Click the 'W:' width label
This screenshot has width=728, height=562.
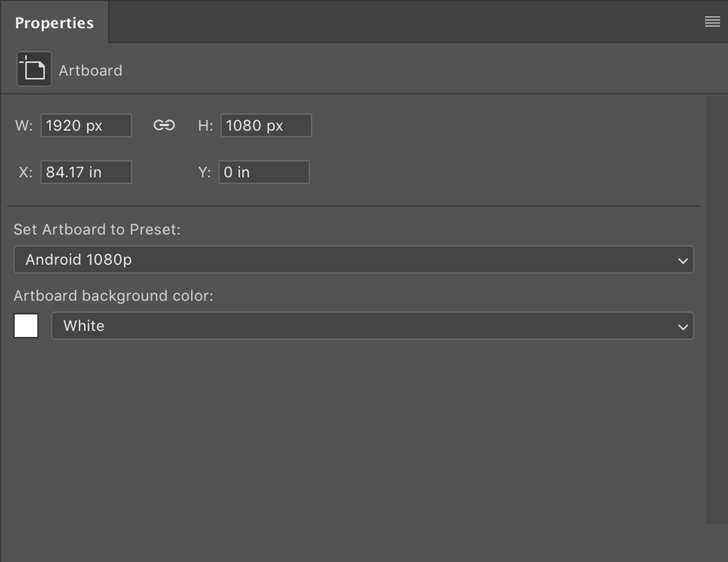(24, 126)
